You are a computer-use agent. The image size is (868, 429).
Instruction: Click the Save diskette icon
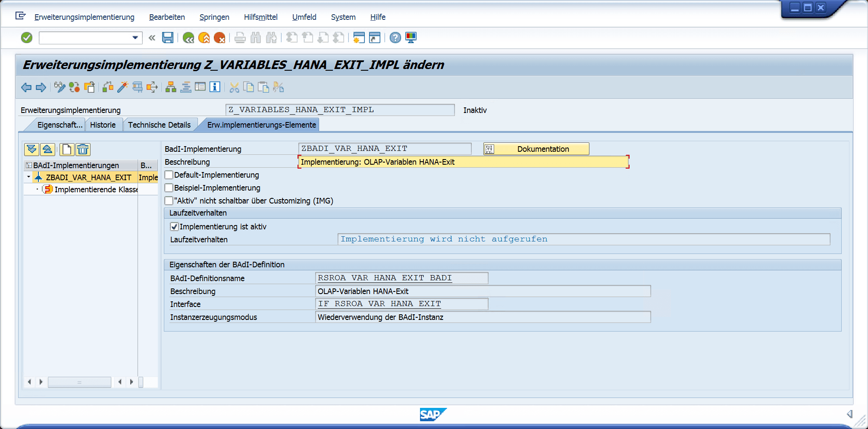tap(168, 38)
